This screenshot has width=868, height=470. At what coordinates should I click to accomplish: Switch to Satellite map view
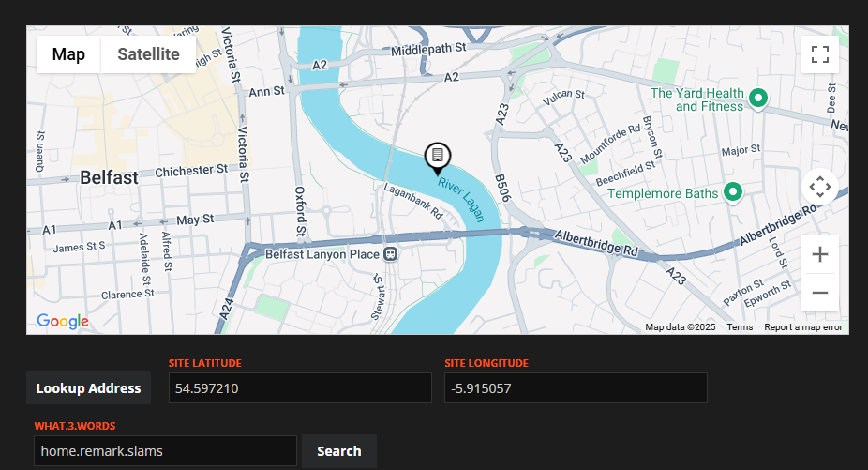148,54
